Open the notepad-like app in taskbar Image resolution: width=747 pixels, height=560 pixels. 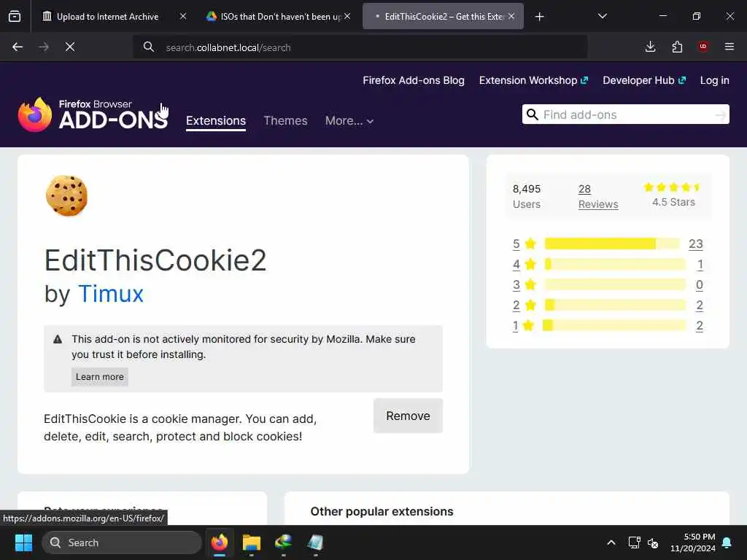pyautogui.click(x=315, y=542)
